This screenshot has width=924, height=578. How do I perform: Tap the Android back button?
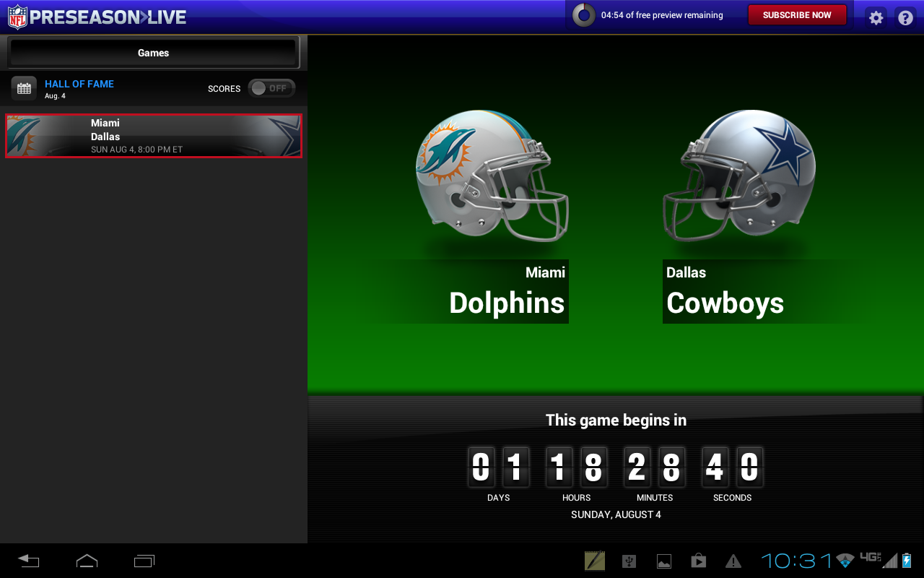click(x=29, y=561)
